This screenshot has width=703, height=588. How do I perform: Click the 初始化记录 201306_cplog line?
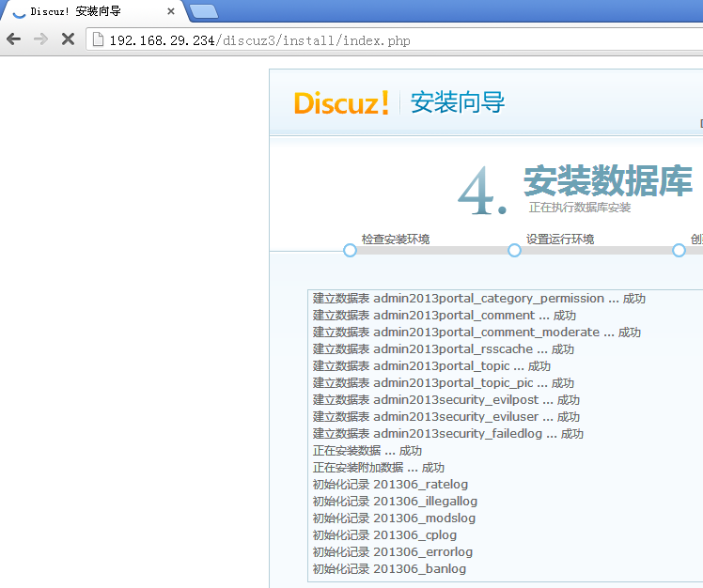[x=384, y=535]
